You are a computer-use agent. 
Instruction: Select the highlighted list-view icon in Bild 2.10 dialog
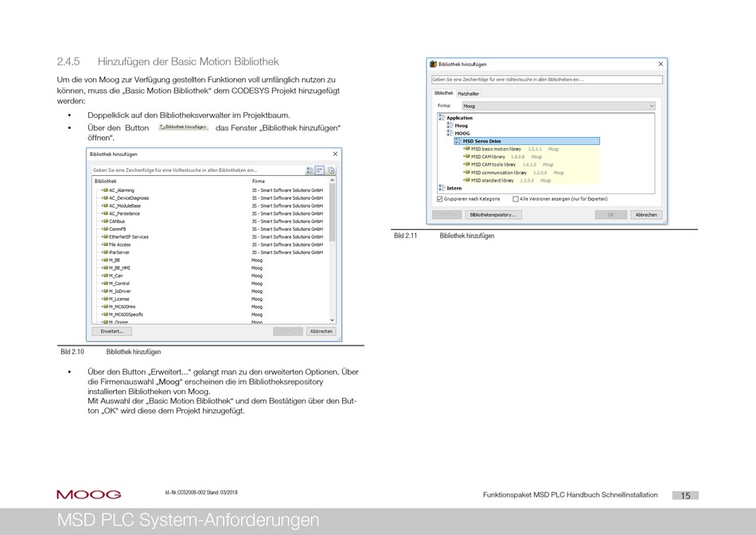pyautogui.click(x=320, y=170)
